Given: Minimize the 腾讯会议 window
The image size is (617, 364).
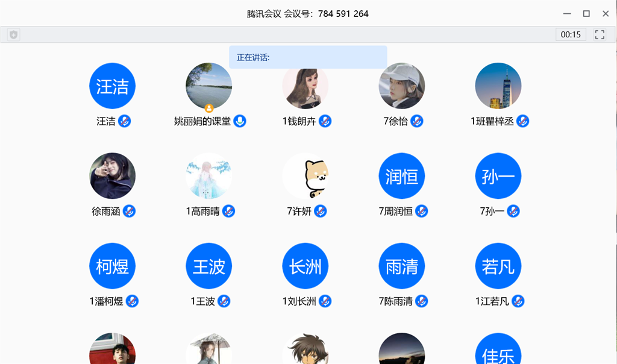Looking at the screenshot, I should 567,14.
